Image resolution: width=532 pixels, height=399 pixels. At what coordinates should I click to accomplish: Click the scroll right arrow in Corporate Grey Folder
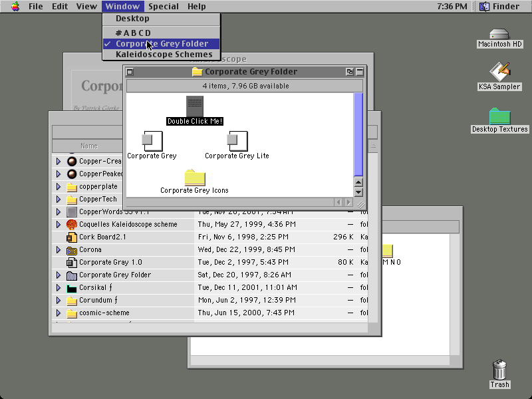point(348,202)
